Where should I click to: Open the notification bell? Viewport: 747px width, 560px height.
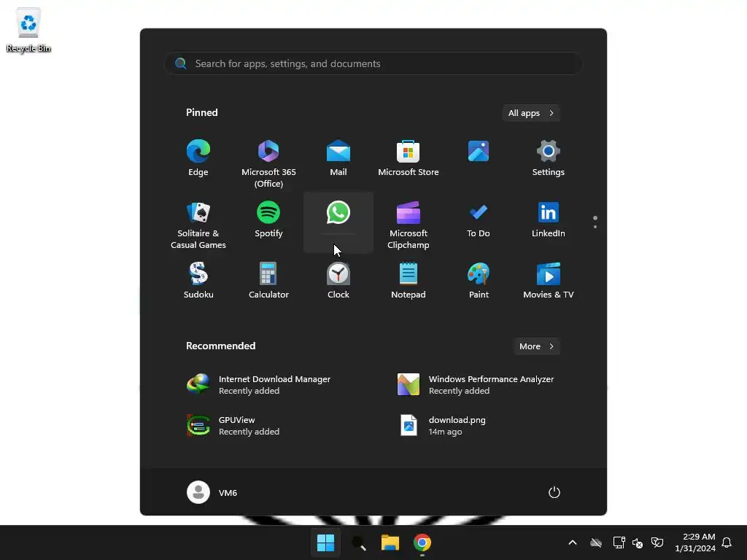727,542
